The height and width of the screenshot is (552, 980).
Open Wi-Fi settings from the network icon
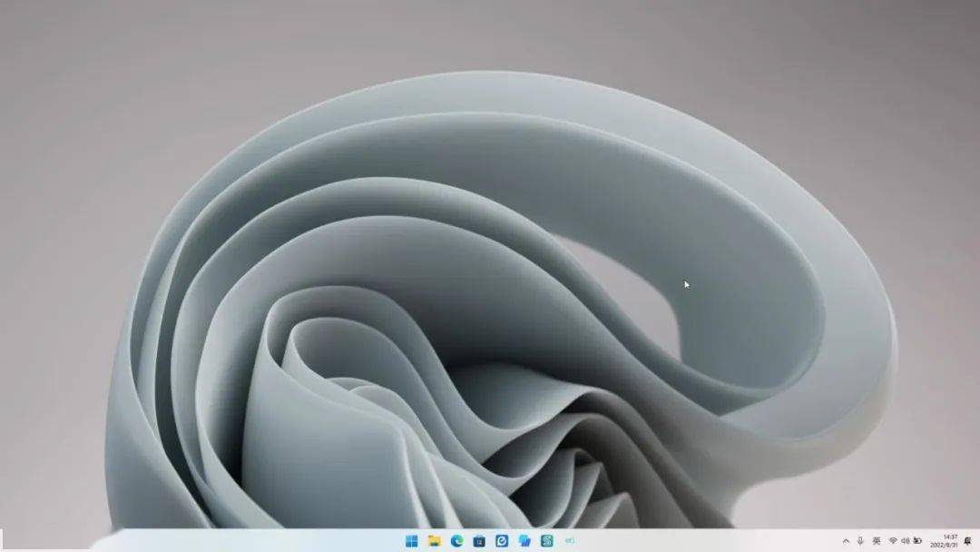coord(893,539)
